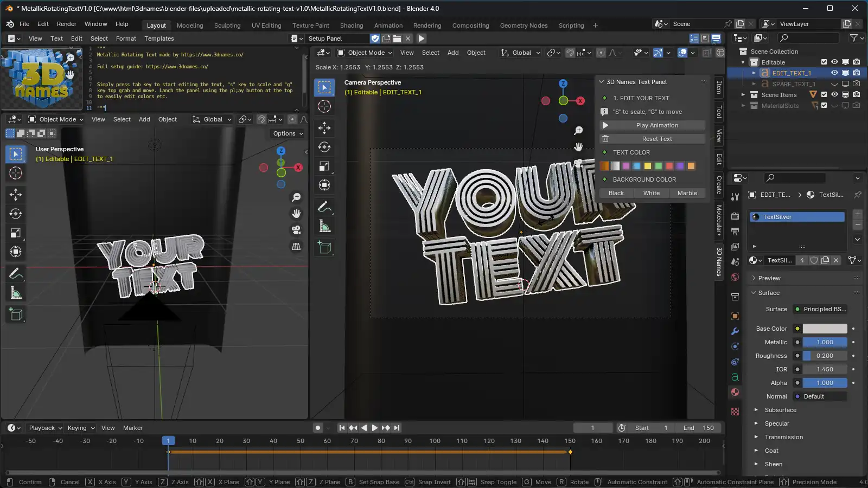The width and height of the screenshot is (868, 488).
Task: Click the Play Animation button
Action: point(656,125)
